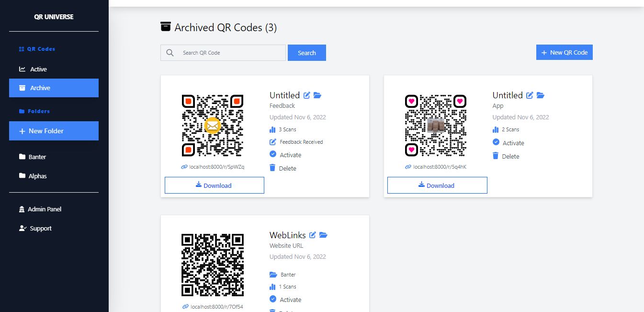Click the trash icon on App card
The image size is (644, 312).
click(x=496, y=156)
